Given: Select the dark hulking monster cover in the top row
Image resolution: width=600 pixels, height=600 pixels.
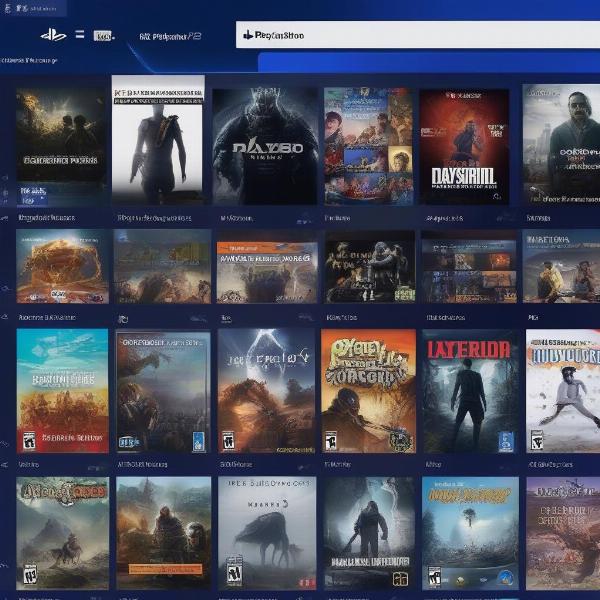Looking at the screenshot, I should pos(265,146).
